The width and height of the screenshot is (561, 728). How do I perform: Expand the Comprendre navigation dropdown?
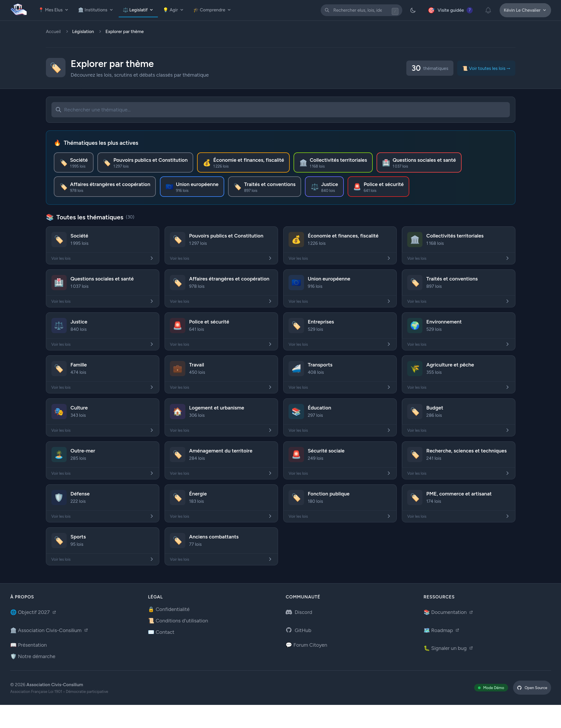[212, 10]
